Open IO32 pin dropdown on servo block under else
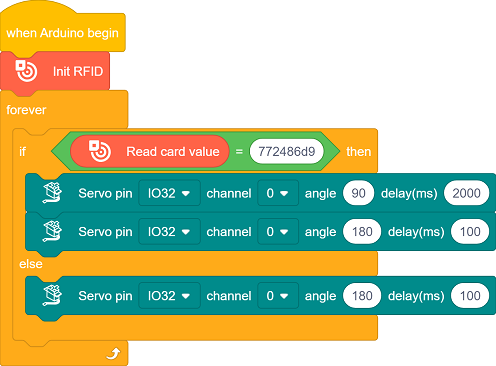 [169, 296]
